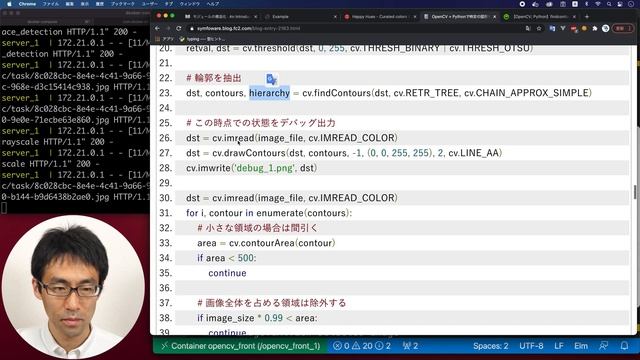Screen dimensions: 640x360
Task: Select the OpenCV + Python blog tab
Action: tap(459, 17)
